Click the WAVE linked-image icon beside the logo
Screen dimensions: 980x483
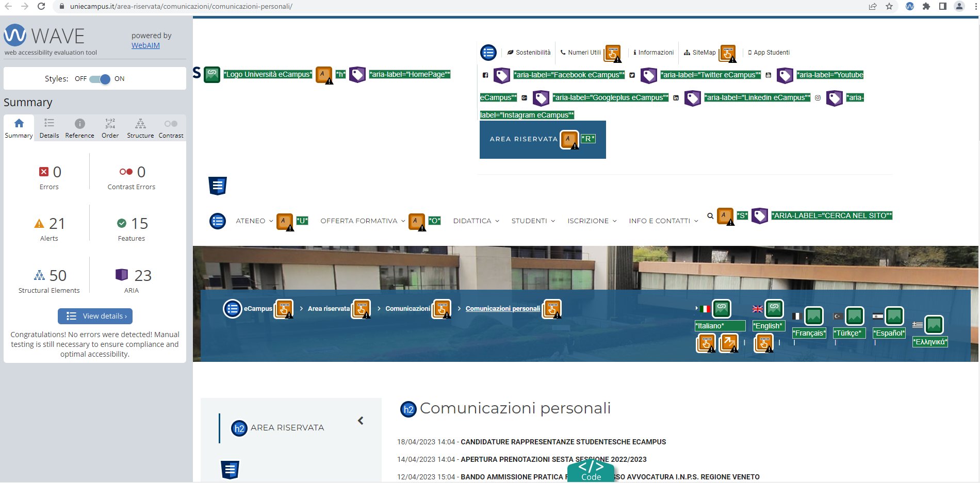(212, 75)
